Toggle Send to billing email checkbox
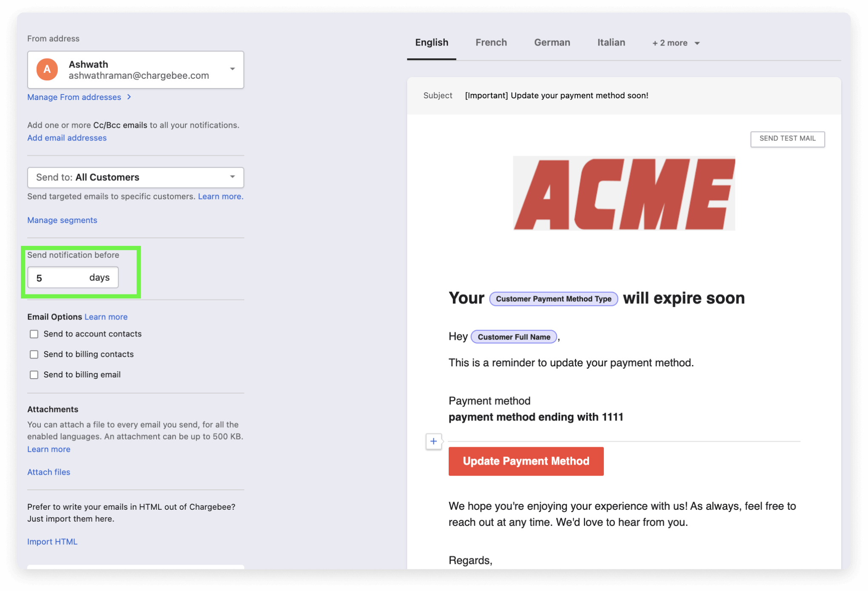The image size is (868, 591). [x=34, y=375]
